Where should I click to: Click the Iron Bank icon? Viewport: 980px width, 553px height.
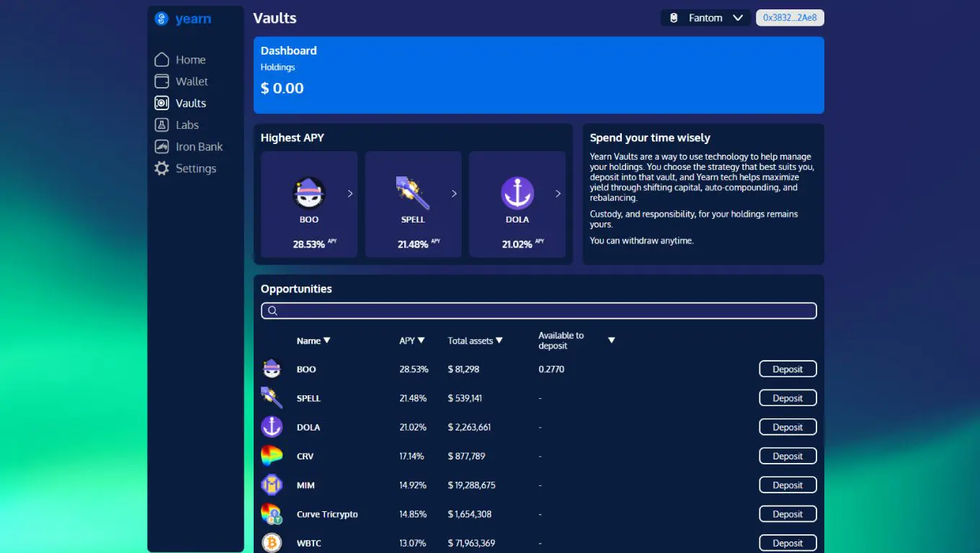(x=162, y=146)
